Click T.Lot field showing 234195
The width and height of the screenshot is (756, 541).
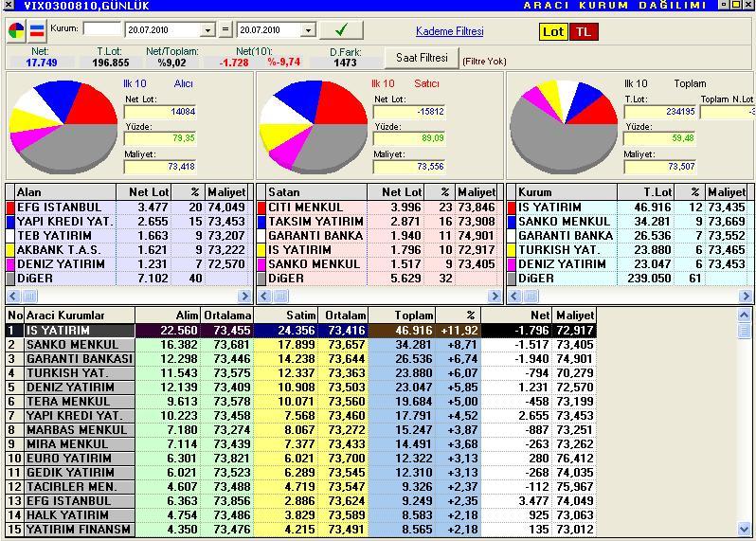660,112
